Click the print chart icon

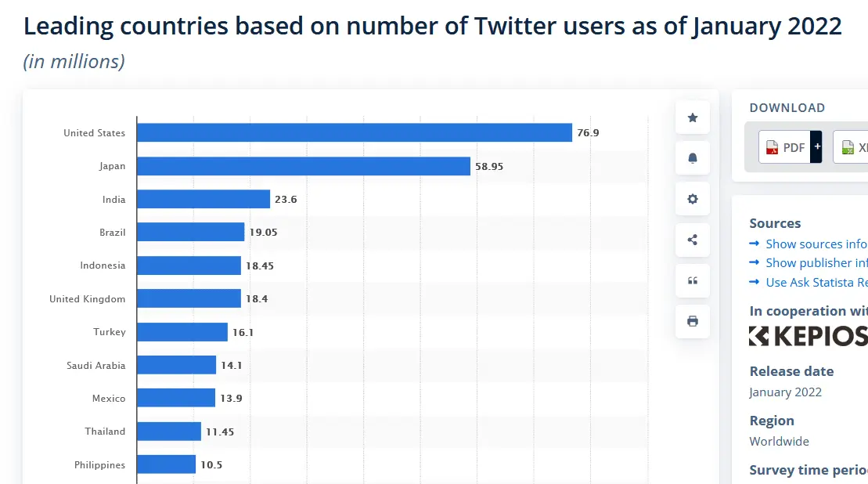(x=692, y=321)
